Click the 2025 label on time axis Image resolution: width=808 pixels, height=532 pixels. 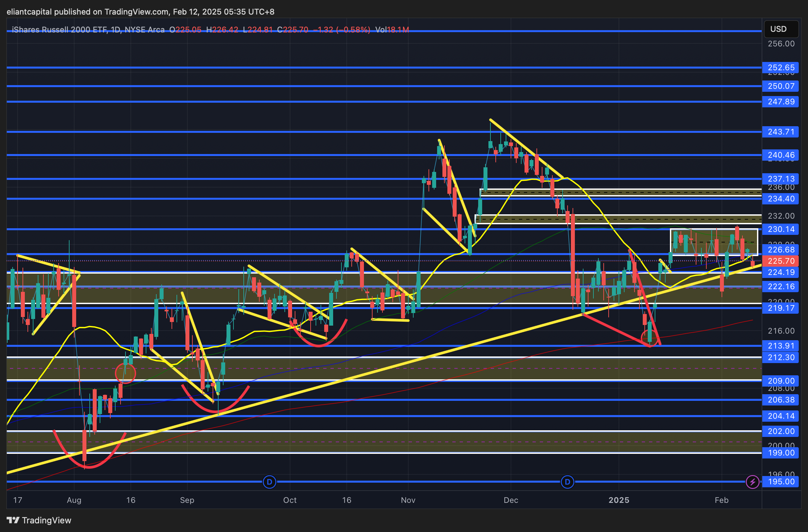click(x=619, y=500)
